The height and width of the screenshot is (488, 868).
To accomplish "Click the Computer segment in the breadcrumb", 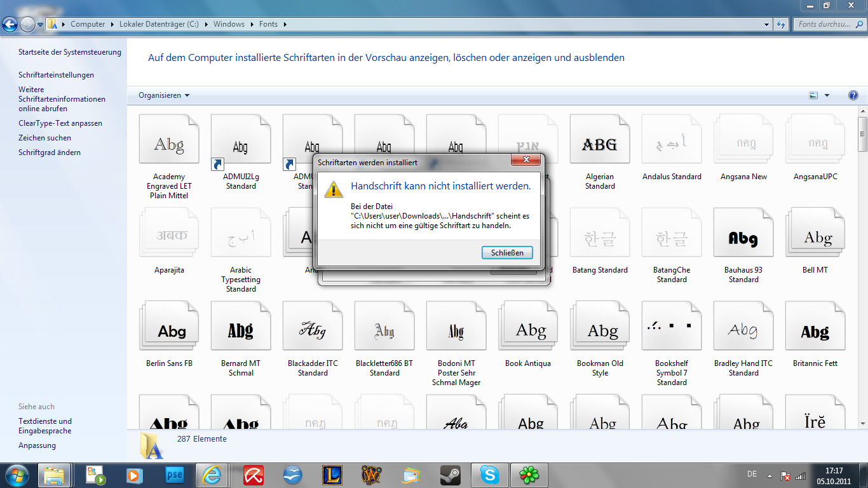I will tap(88, 24).
